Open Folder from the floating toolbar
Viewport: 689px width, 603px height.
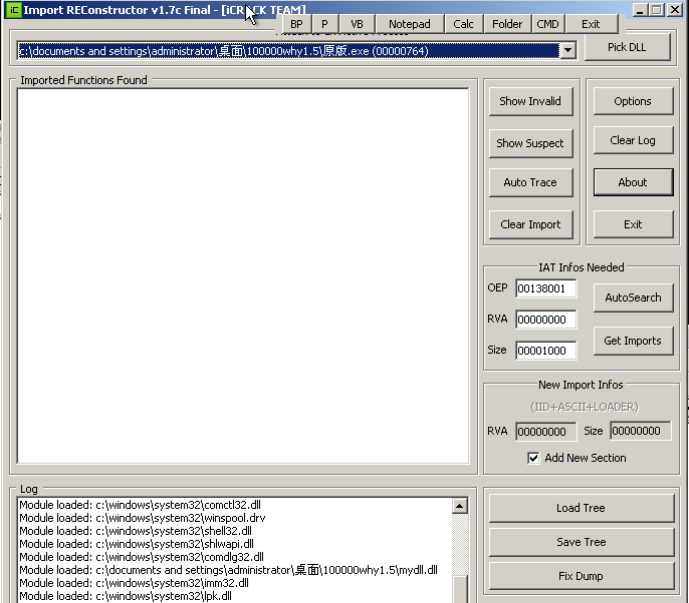coord(507,24)
